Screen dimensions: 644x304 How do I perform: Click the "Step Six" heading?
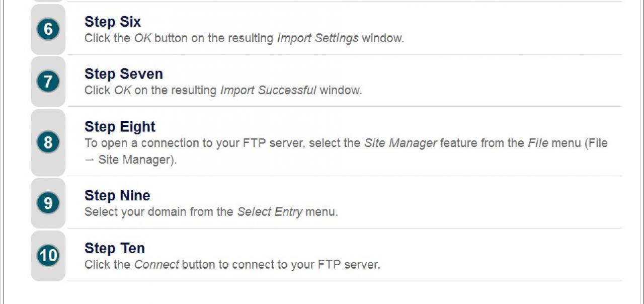[x=113, y=22]
